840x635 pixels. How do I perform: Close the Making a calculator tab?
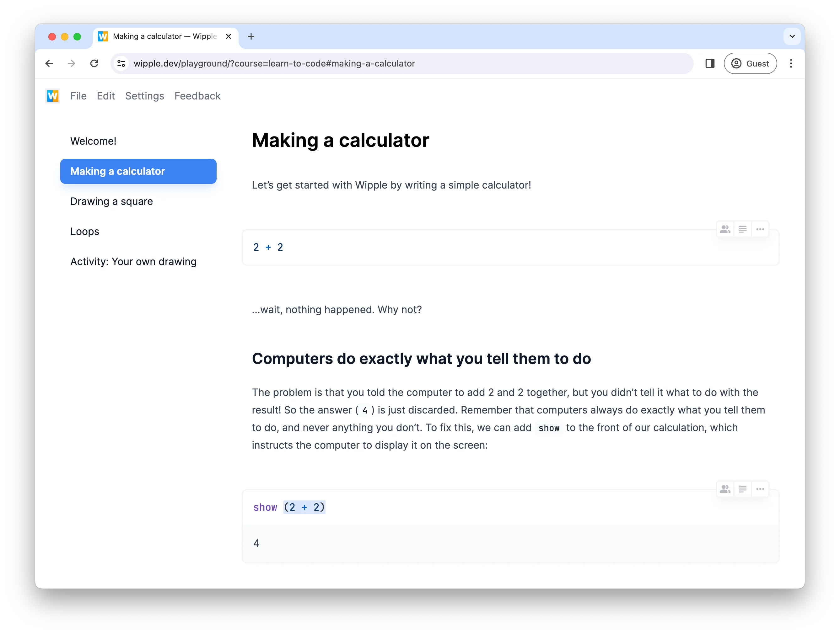point(229,36)
